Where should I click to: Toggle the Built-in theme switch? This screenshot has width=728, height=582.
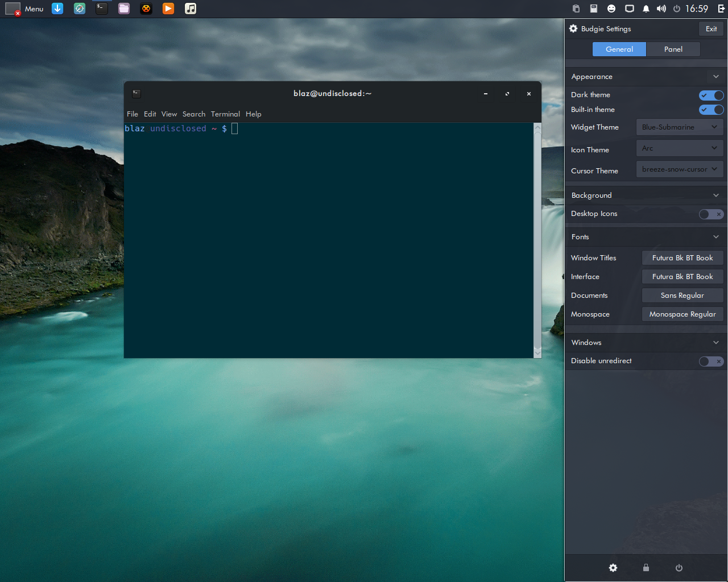click(x=711, y=110)
